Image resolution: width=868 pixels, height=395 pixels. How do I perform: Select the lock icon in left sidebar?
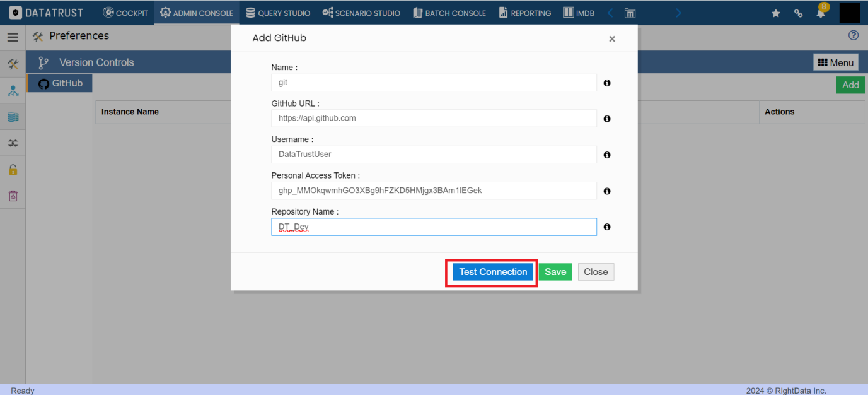(x=13, y=169)
